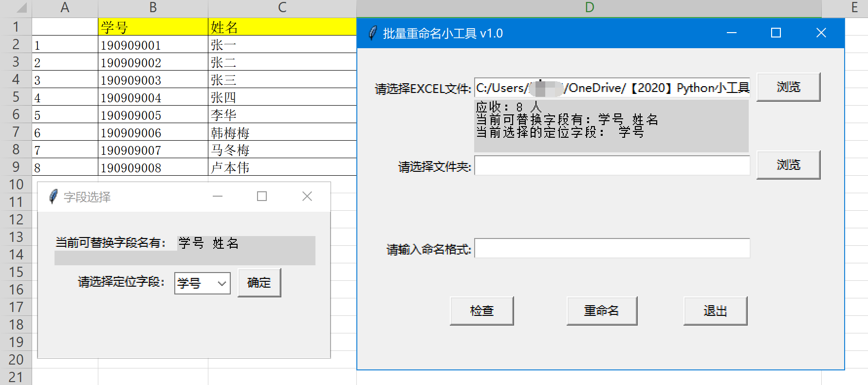Click the 重命名 button
Viewport: 868px width, 385px height.
pos(602,311)
